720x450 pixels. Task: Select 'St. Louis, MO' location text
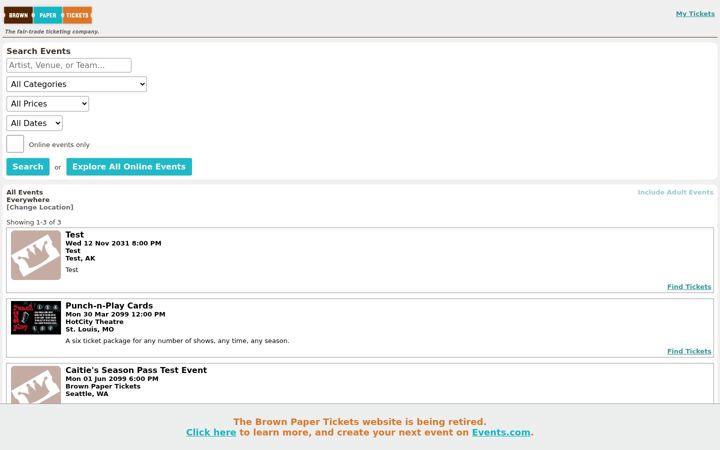pos(90,329)
